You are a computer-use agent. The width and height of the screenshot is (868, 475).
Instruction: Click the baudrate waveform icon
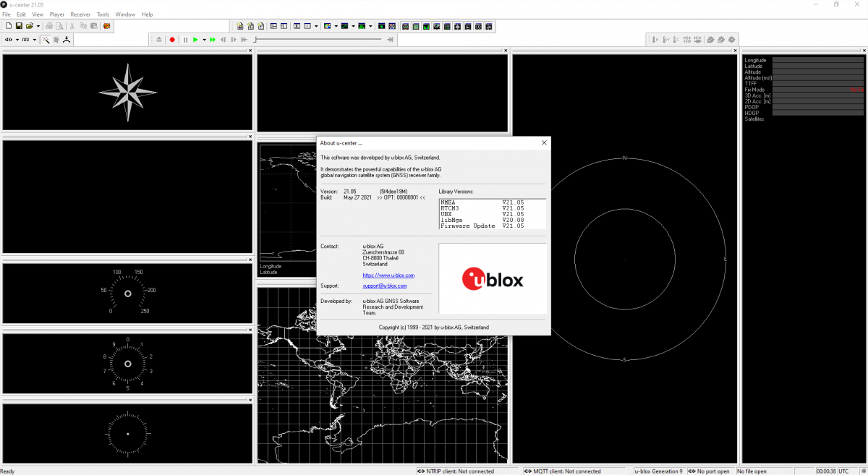(25, 39)
